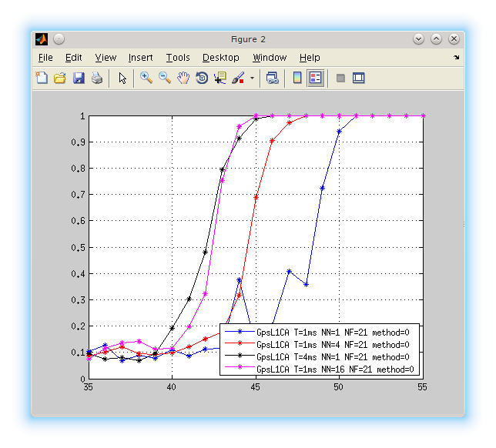Toggle the Edit Plot arrow tool
496x448 pixels.
point(122,78)
